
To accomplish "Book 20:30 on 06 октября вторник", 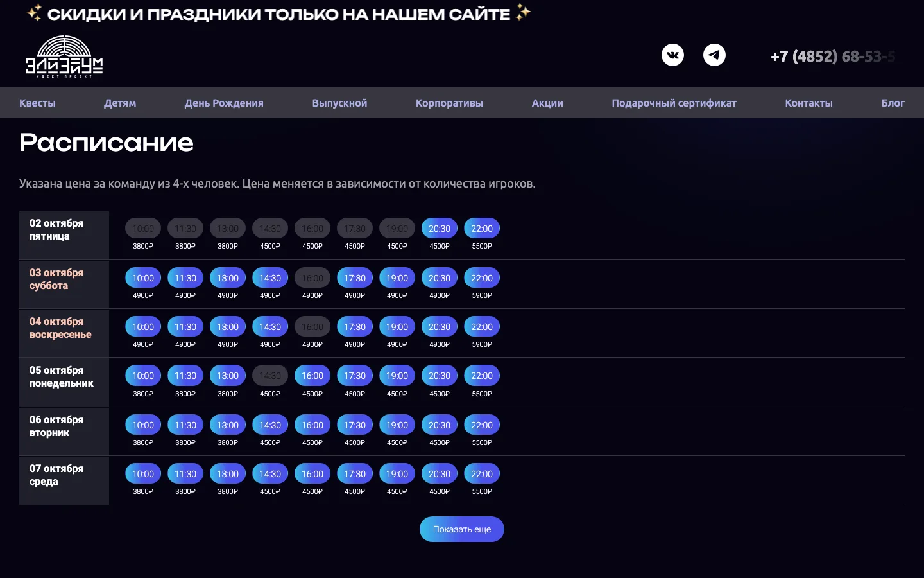I will 440,425.
